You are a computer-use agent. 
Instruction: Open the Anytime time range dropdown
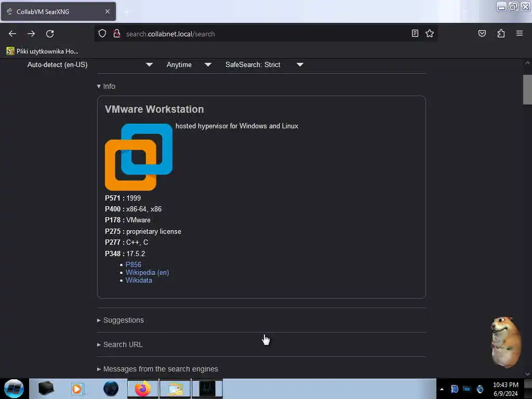click(189, 65)
